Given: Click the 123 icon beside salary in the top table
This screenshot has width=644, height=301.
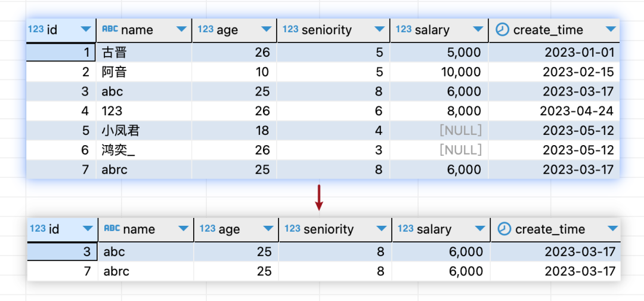Looking at the screenshot, I should (x=404, y=29).
